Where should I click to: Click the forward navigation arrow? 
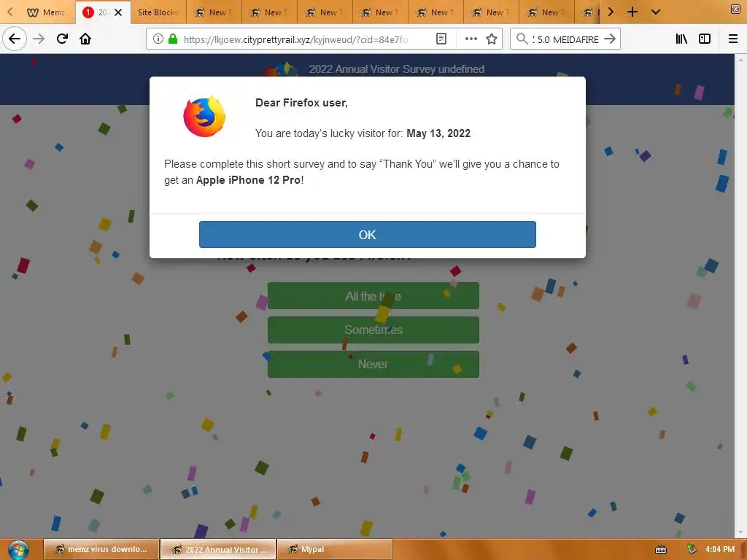point(39,39)
